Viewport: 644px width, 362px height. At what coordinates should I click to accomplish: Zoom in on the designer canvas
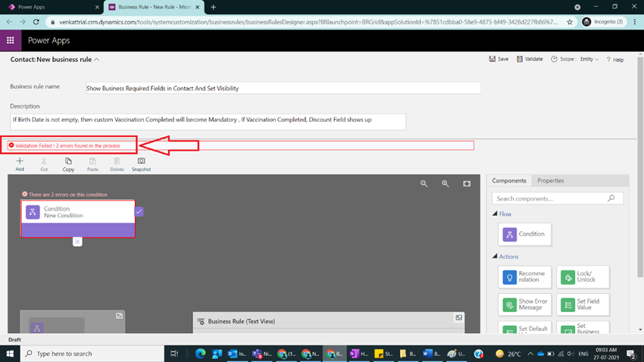pyautogui.click(x=445, y=183)
